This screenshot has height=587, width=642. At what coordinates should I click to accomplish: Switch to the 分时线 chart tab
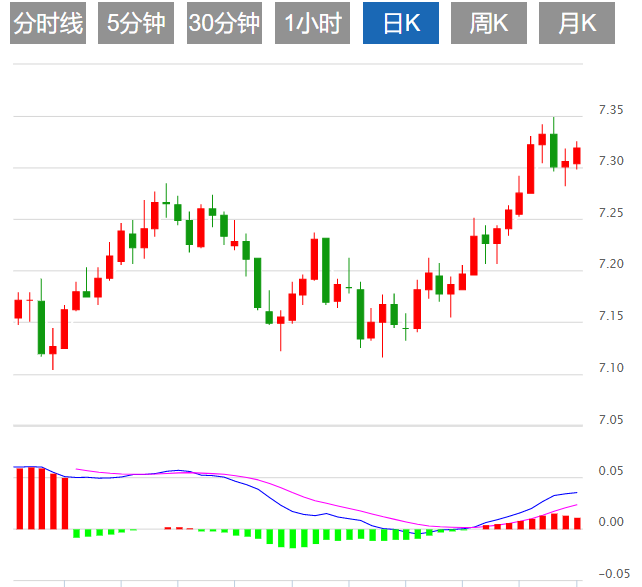(48, 23)
